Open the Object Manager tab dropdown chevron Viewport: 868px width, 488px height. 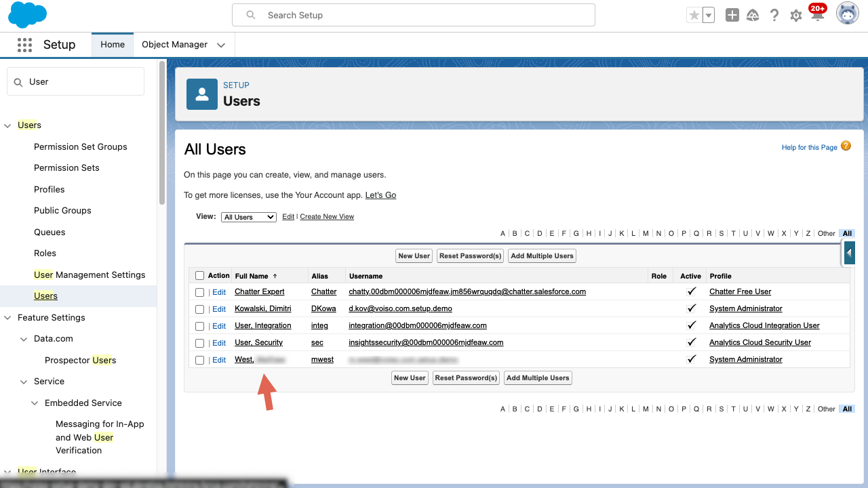point(221,45)
